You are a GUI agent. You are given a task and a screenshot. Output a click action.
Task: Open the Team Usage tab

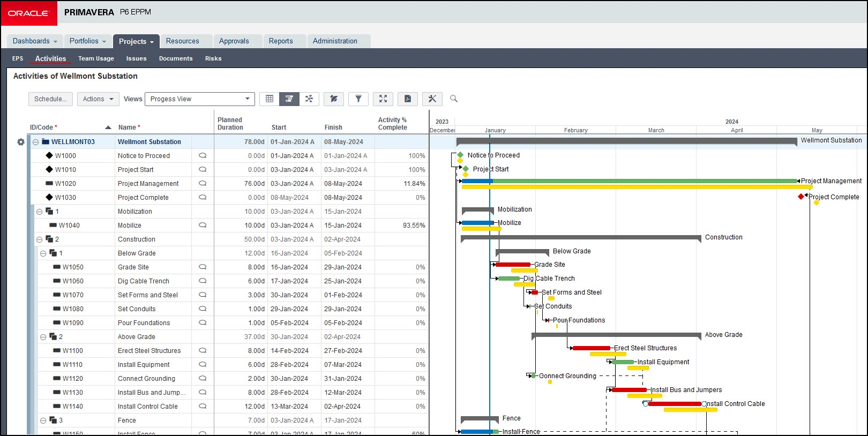[96, 58]
